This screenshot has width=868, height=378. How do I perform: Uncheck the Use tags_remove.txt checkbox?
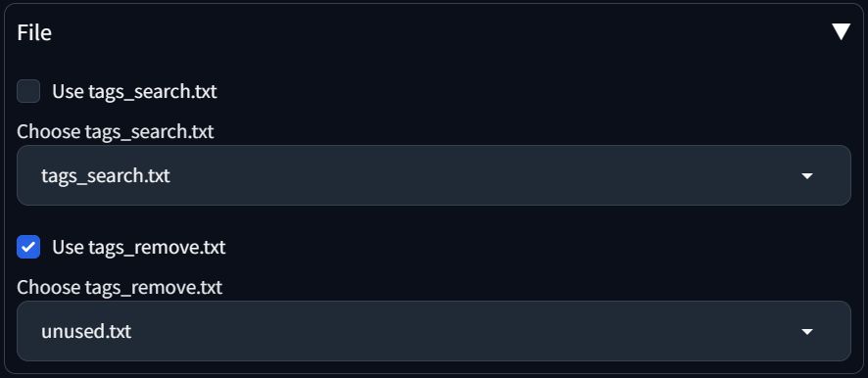tap(28, 247)
